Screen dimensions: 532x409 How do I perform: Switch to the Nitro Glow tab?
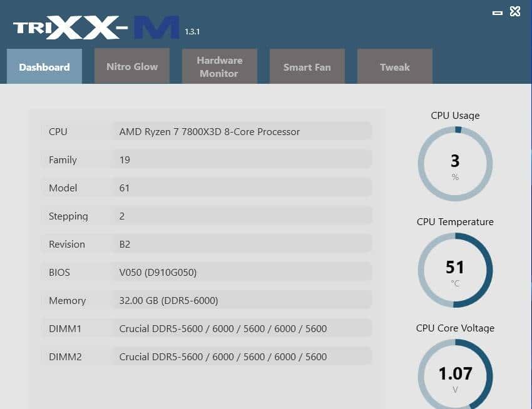(131, 66)
